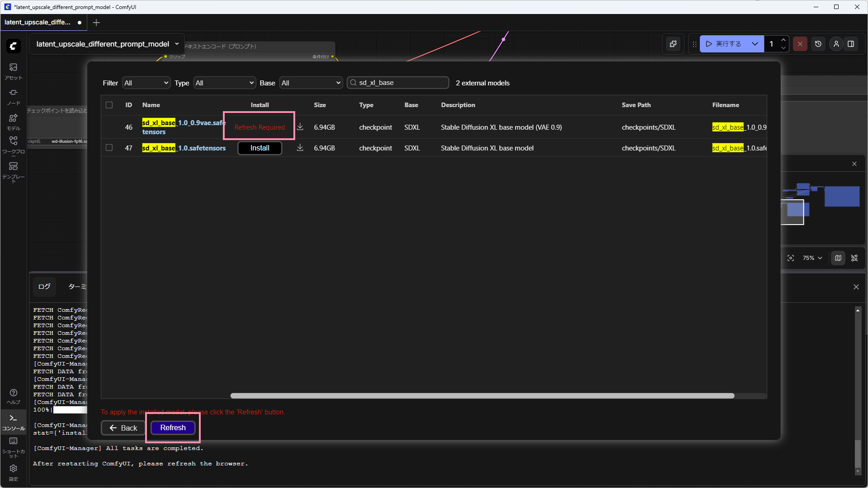868x488 pixels.
Task: Open the Filter dropdown
Action: tap(146, 83)
